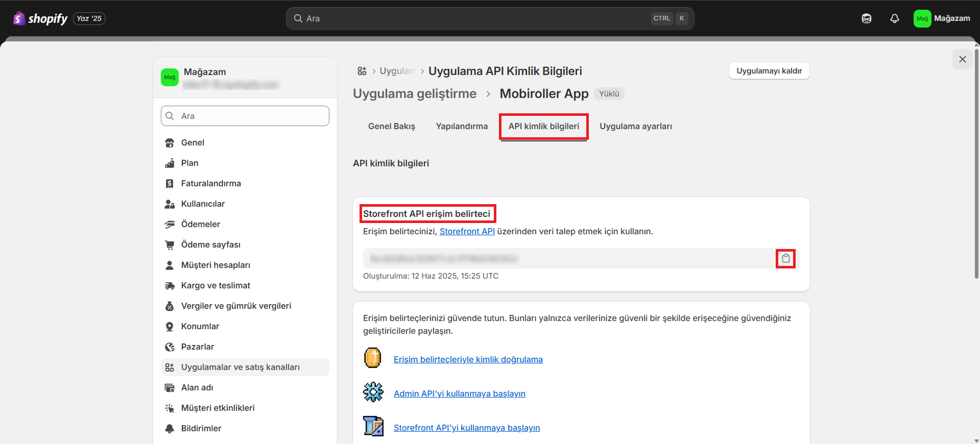
Task: Click the Kargo ve teslimat truck icon
Action: (x=170, y=286)
